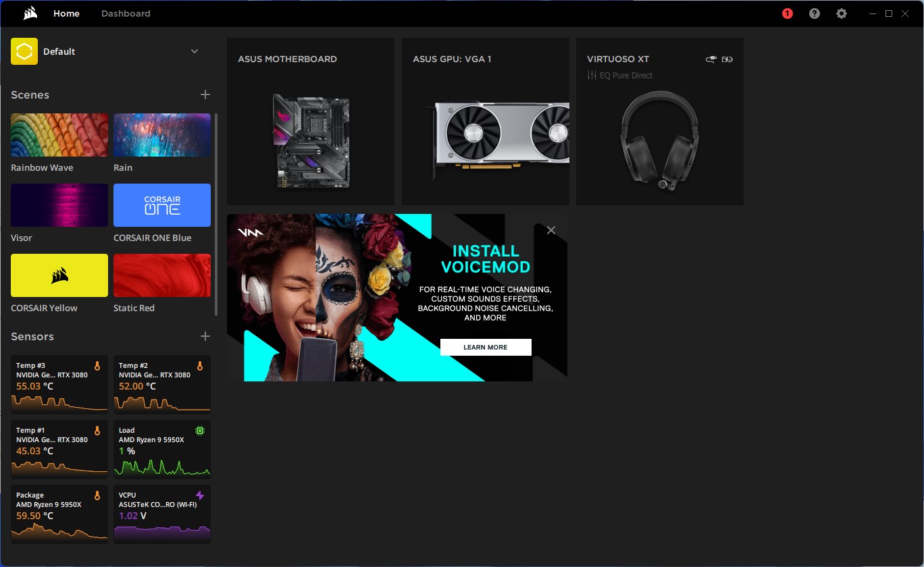924x567 pixels.
Task: Click the Corsair sails logo icon
Action: [x=30, y=13]
